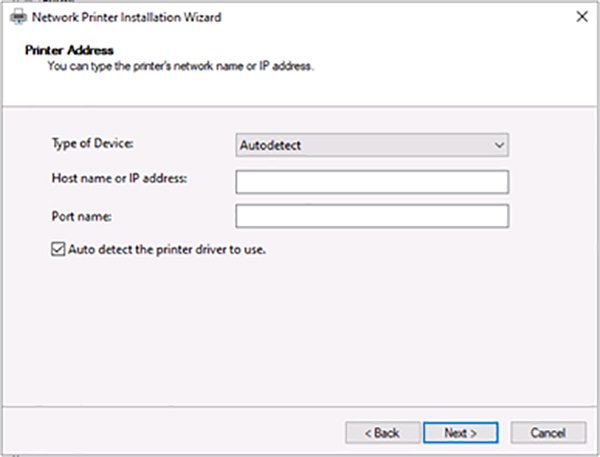Go to the previous step with the Back button
Image resolution: width=600 pixels, height=457 pixels.
(380, 432)
